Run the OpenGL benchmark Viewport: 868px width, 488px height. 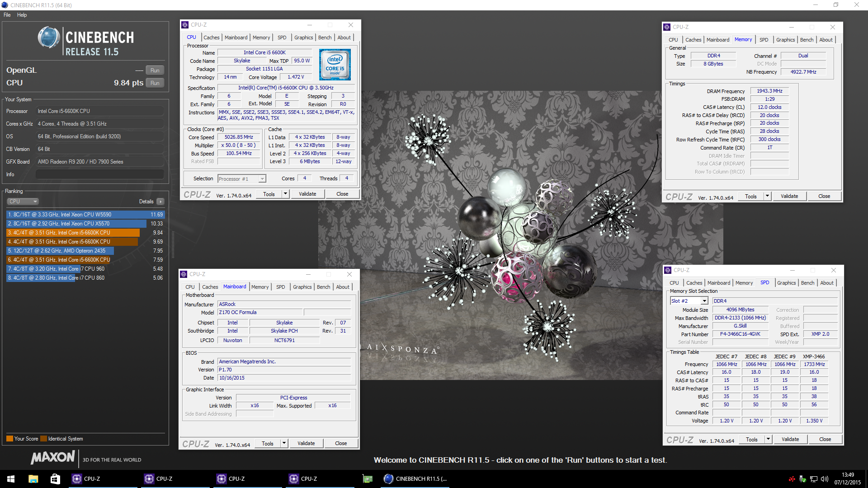[155, 70]
